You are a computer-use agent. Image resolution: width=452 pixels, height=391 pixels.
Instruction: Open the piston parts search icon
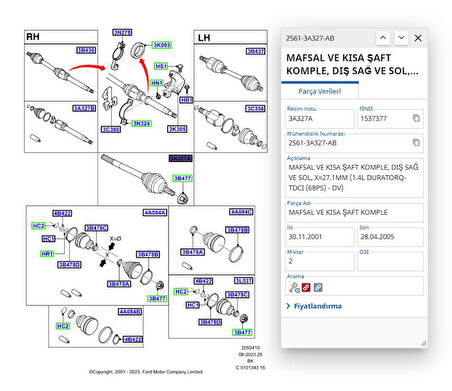pyautogui.click(x=294, y=287)
